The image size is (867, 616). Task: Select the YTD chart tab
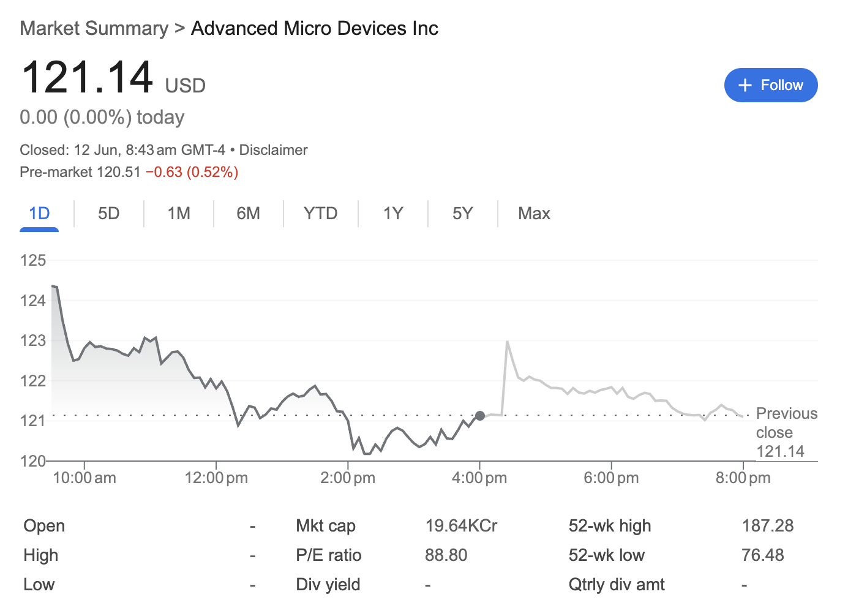coord(321,214)
